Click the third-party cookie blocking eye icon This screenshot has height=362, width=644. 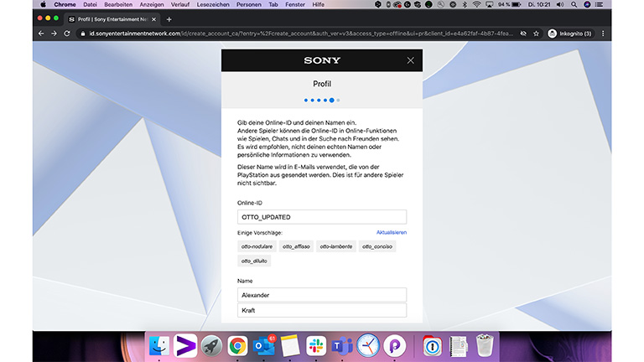(523, 34)
